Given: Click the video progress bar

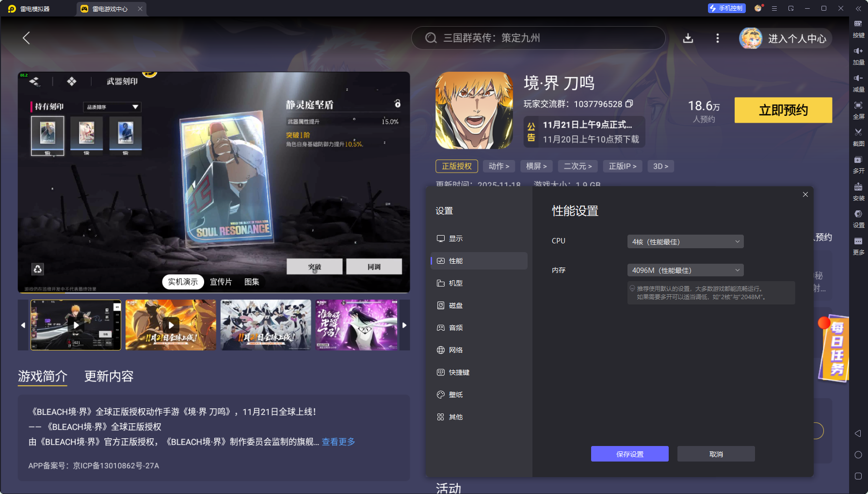Looking at the screenshot, I should click(x=213, y=293).
